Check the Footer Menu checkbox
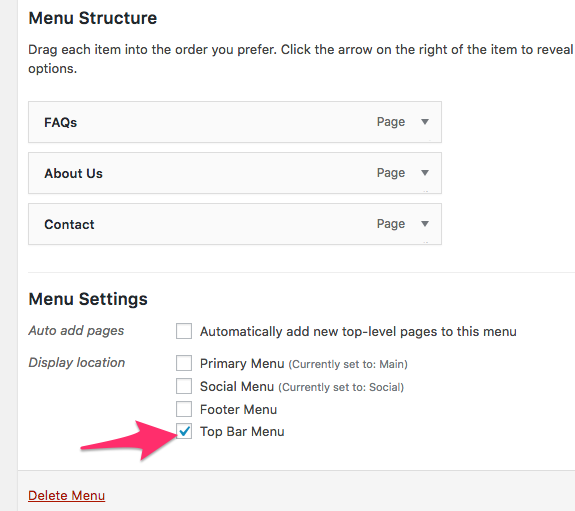This screenshot has height=511, width=575. click(184, 409)
